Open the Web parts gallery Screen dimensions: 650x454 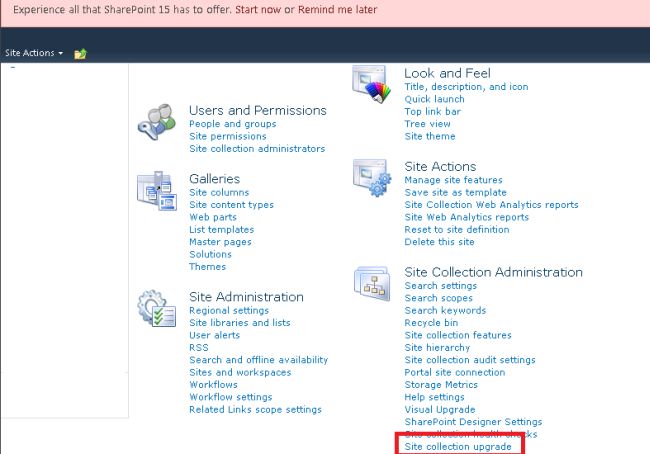(213, 217)
